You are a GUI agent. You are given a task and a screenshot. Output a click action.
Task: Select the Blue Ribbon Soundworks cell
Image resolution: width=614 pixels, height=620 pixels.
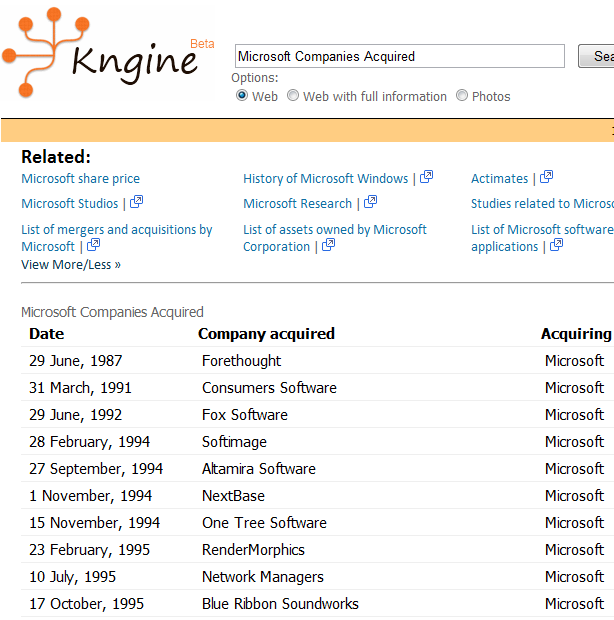pyautogui.click(x=280, y=604)
